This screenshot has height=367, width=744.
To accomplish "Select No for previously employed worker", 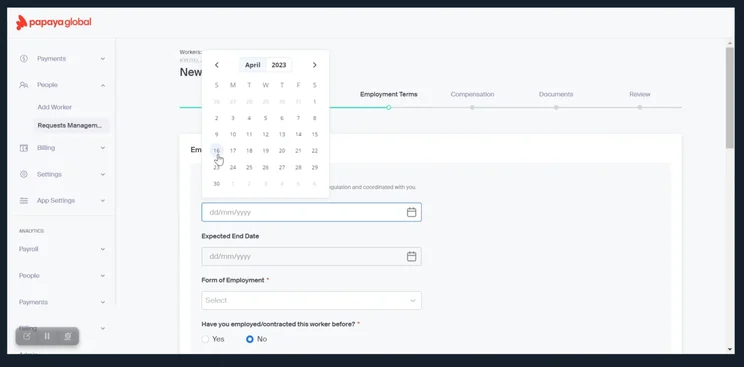I will click(x=250, y=339).
